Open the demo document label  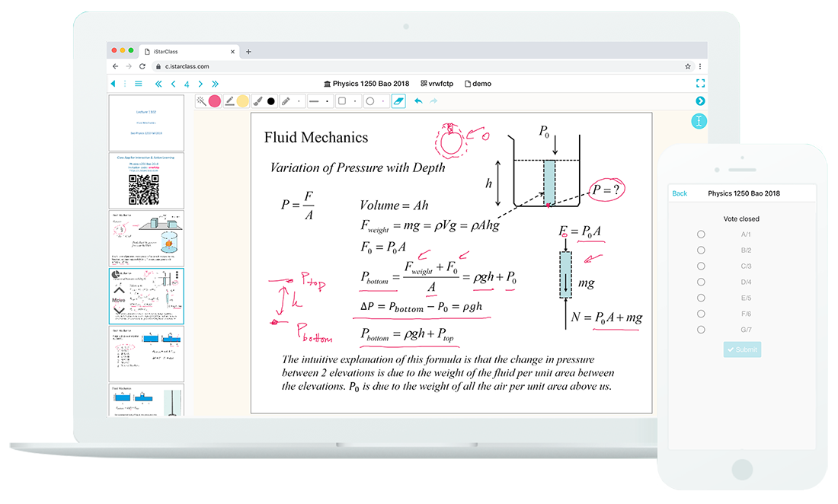(478, 84)
